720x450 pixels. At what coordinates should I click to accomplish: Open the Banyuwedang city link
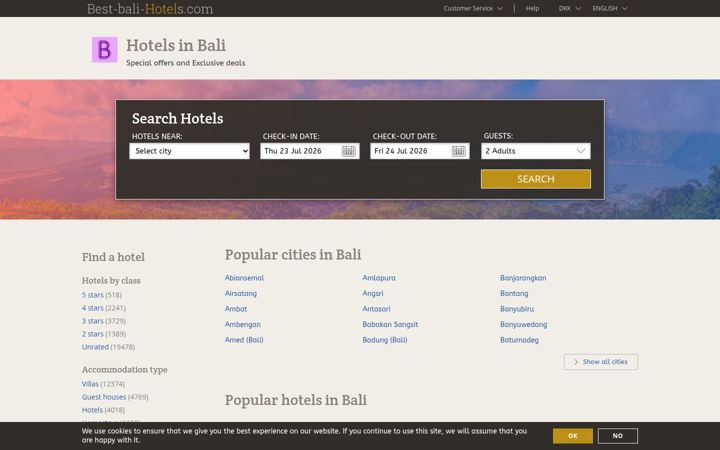(523, 324)
